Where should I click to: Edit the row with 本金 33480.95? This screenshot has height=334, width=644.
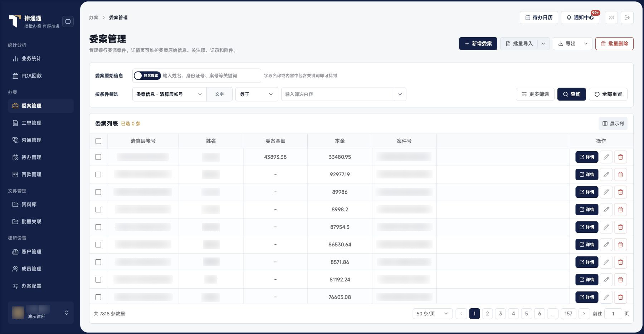pos(606,157)
